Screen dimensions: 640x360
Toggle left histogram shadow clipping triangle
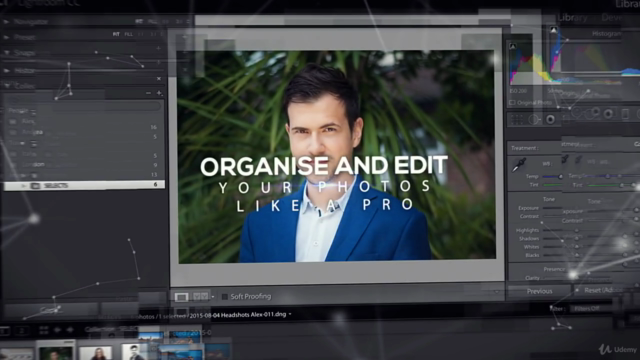[513, 46]
